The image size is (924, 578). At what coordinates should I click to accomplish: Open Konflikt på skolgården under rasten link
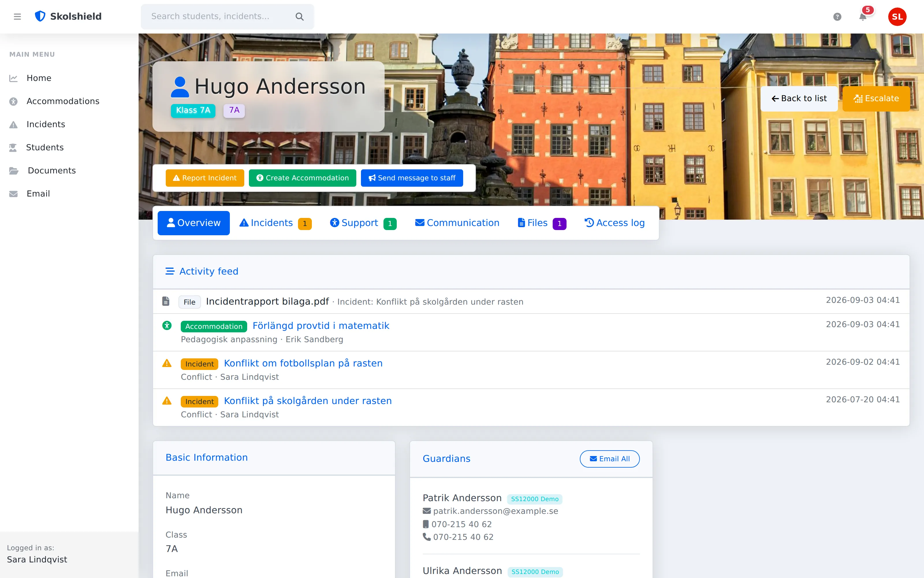pyautogui.click(x=308, y=401)
